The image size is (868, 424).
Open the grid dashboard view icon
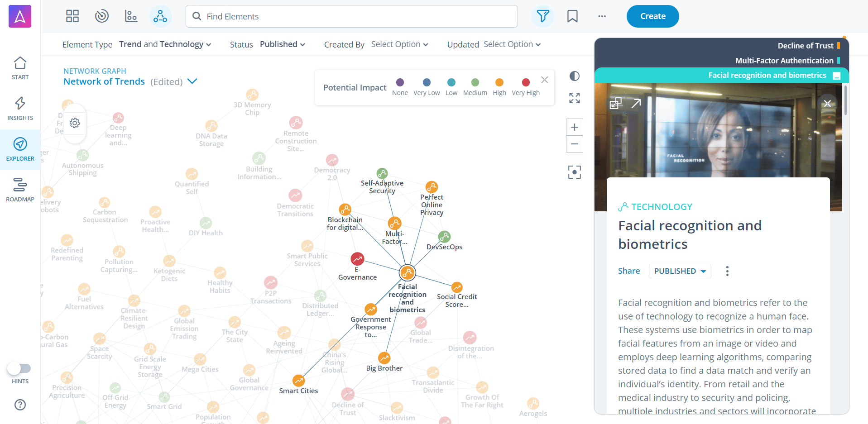click(72, 16)
